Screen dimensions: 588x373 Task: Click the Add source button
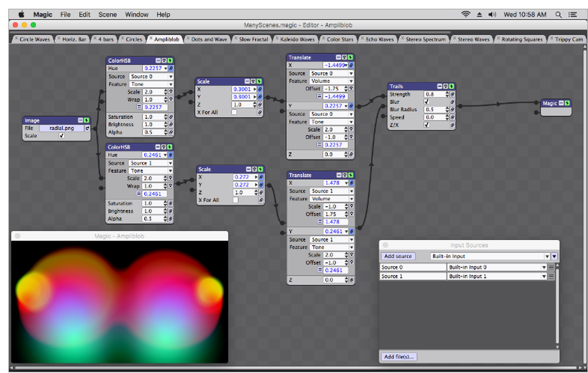(398, 257)
